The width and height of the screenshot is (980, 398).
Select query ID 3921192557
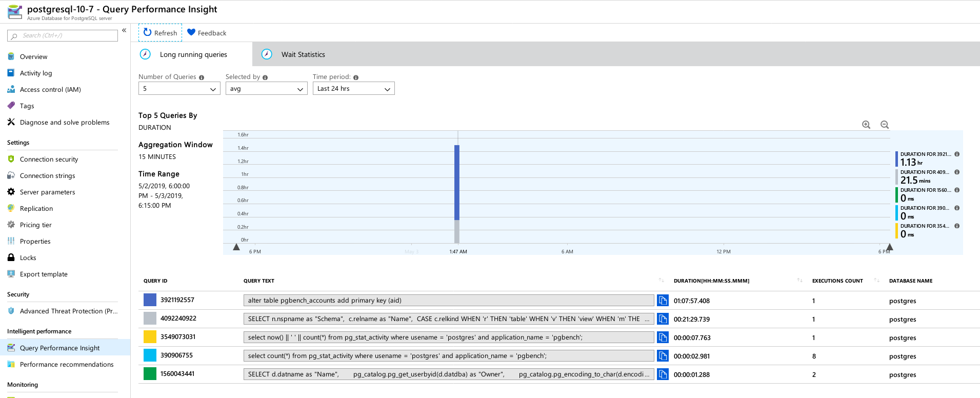click(177, 300)
